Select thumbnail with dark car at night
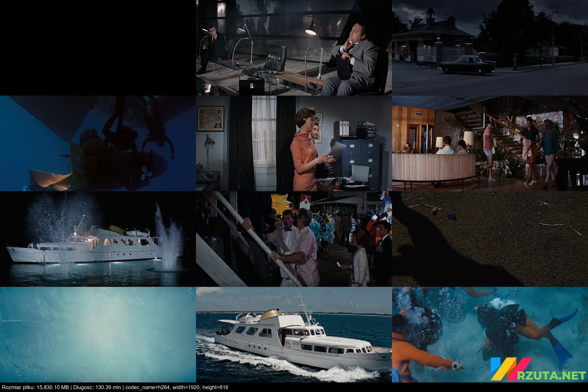Screen dimensions: 588x392 pos(490,47)
